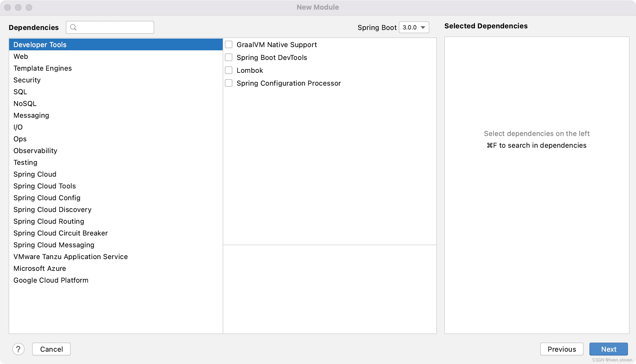Screen dimensions: 636x364
Task: Select Spring Cloud Circuit Breaker category
Action: click(x=116, y=233)
